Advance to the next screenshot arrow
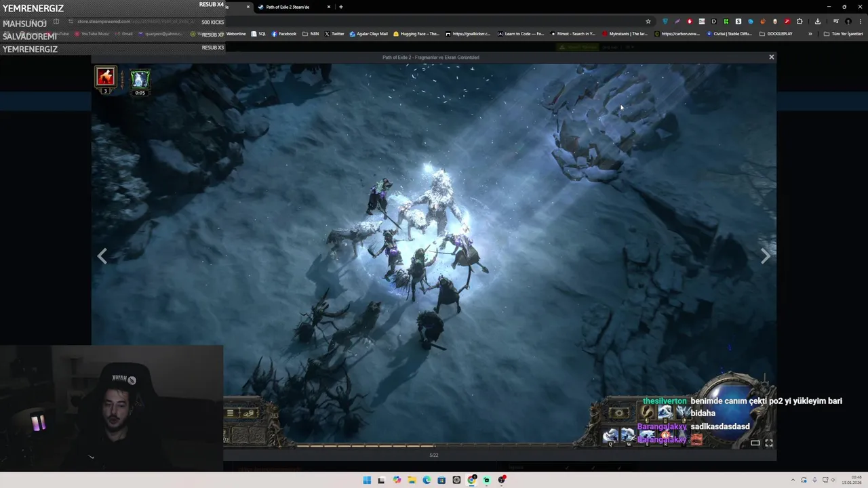The width and height of the screenshot is (868, 488). [x=766, y=256]
